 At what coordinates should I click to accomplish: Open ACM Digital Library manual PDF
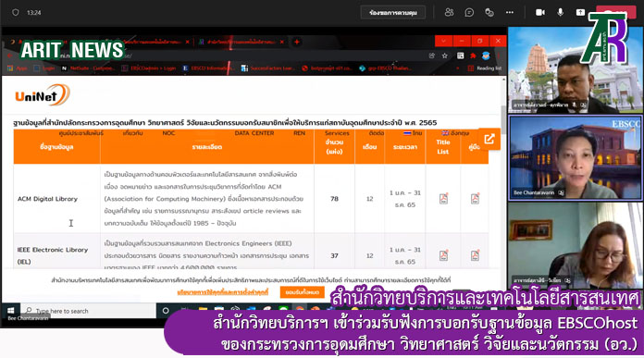(475, 199)
